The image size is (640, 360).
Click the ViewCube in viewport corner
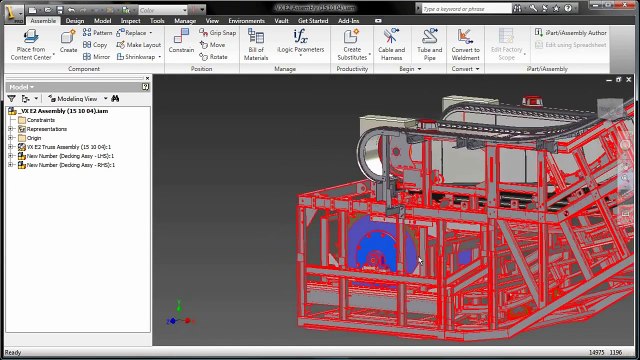click(x=610, y=108)
